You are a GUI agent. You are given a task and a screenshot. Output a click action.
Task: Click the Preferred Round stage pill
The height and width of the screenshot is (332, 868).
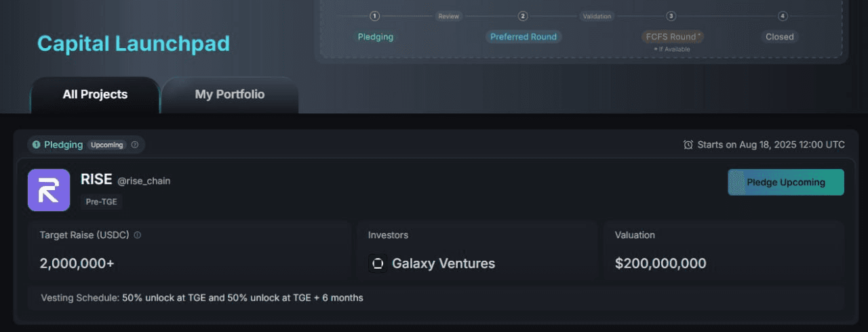point(523,37)
